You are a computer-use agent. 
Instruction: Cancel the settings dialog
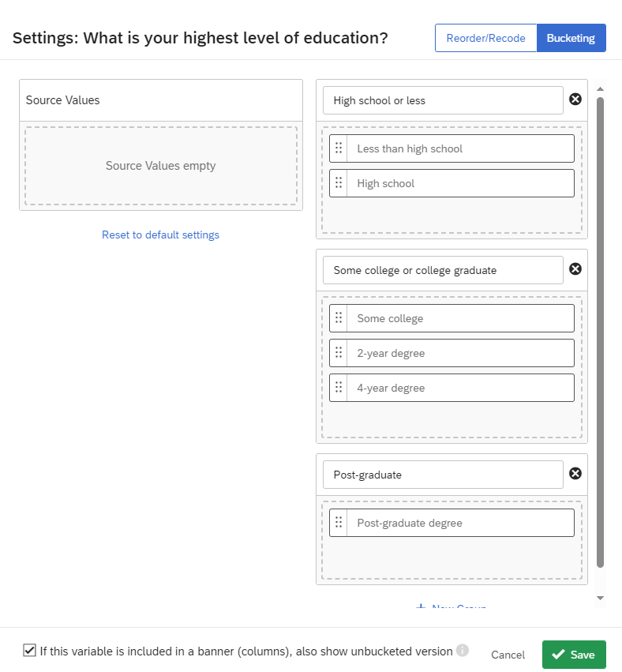click(508, 655)
